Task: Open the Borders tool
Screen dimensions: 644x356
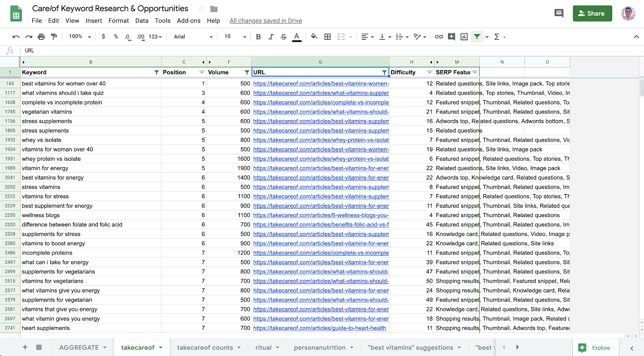Action: click(328, 37)
